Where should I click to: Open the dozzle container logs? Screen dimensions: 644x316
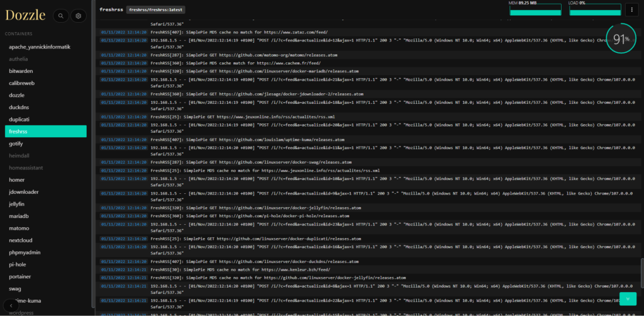(x=17, y=95)
